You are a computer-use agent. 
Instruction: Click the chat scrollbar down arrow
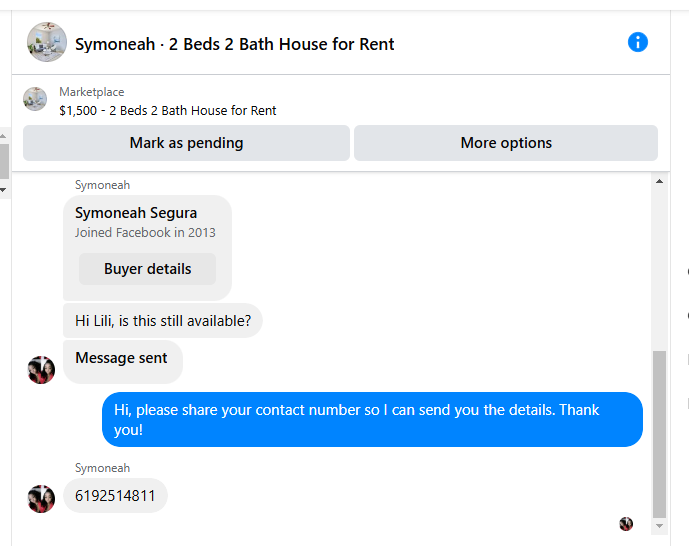pos(659,526)
